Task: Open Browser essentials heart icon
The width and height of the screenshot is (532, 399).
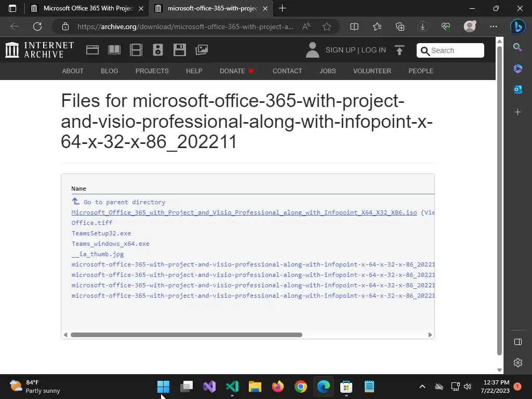Action: coord(446,26)
